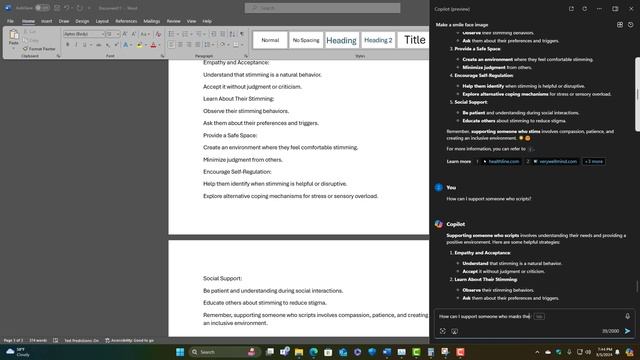This screenshot has width=640, height=360.
Task: Open Copilot in new window icon
Action: 571,9
